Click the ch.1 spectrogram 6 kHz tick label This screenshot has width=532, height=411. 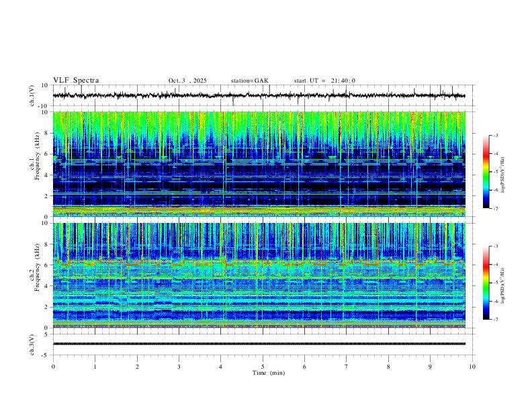pyautogui.click(x=47, y=154)
